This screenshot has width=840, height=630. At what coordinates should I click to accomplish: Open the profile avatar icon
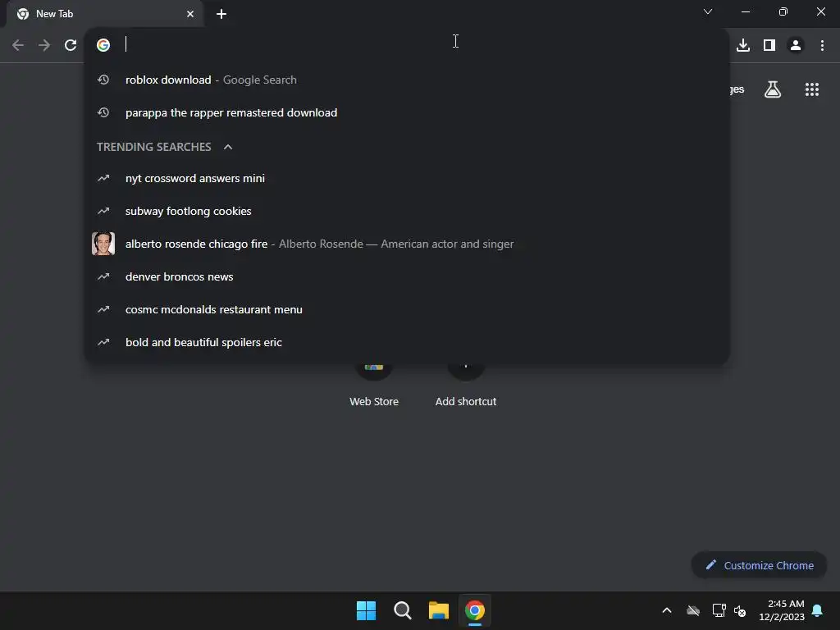click(x=796, y=46)
